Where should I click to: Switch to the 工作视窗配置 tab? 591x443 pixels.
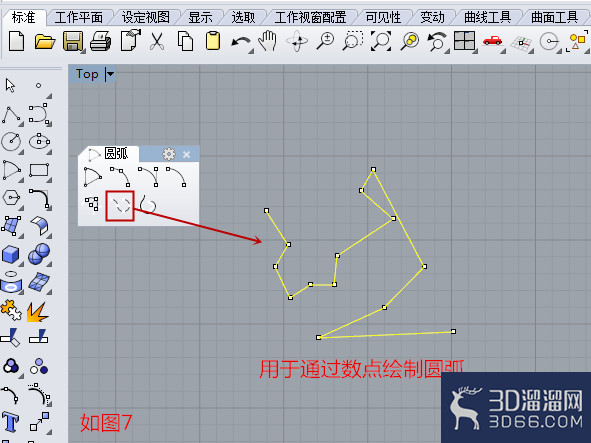tap(310, 17)
